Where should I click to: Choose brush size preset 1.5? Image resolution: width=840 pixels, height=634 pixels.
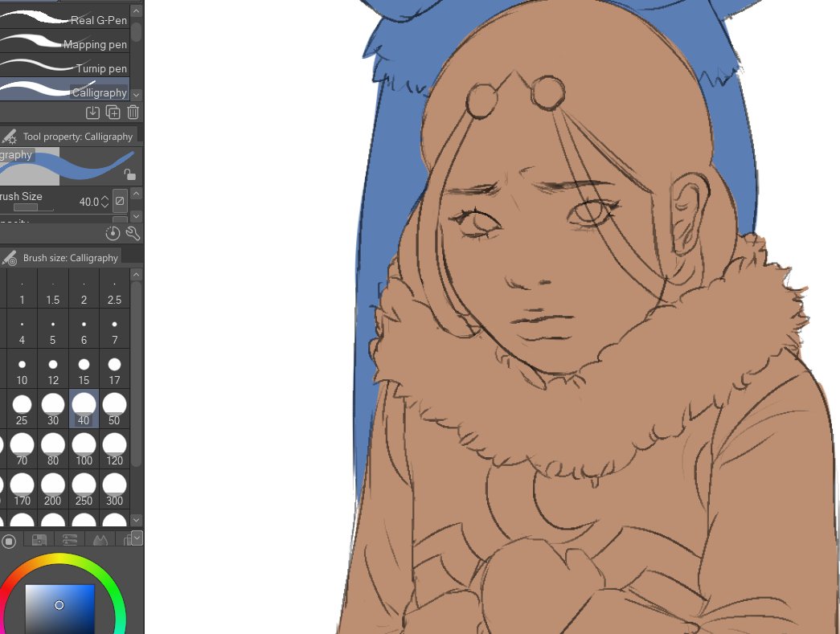pos(52,288)
